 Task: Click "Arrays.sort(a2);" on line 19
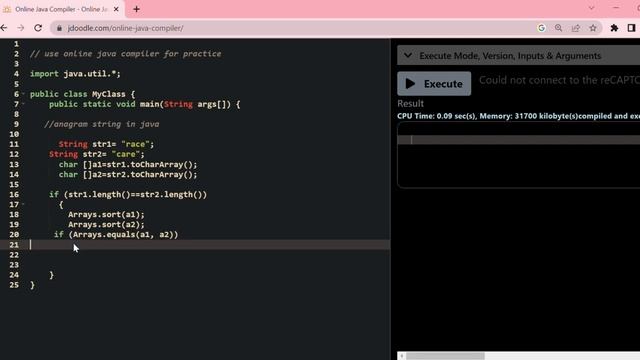click(x=106, y=224)
